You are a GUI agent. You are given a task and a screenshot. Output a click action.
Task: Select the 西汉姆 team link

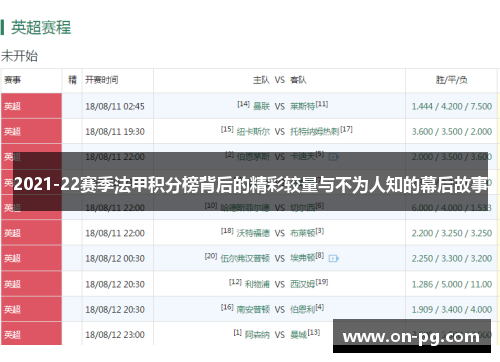pos(302,284)
